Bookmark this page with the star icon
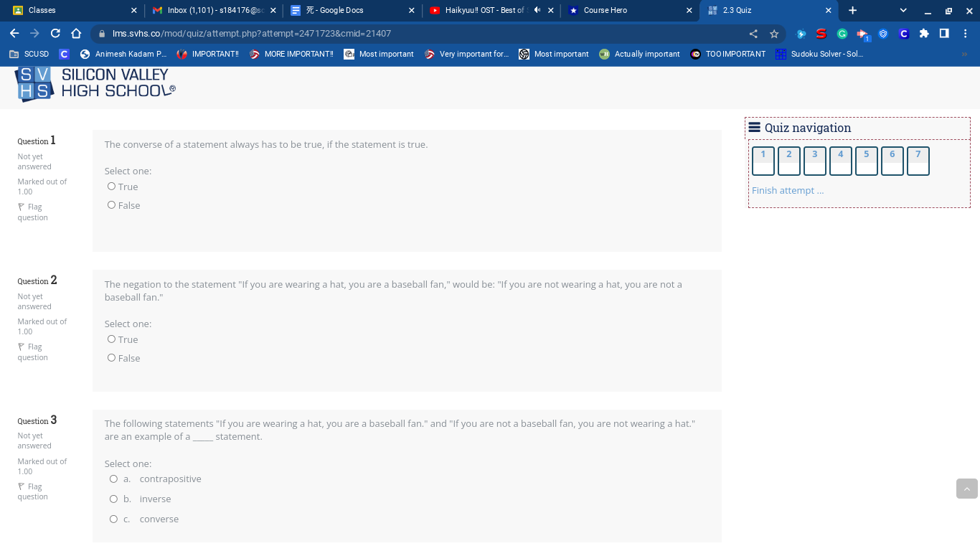The height and width of the screenshot is (551, 980). (774, 34)
